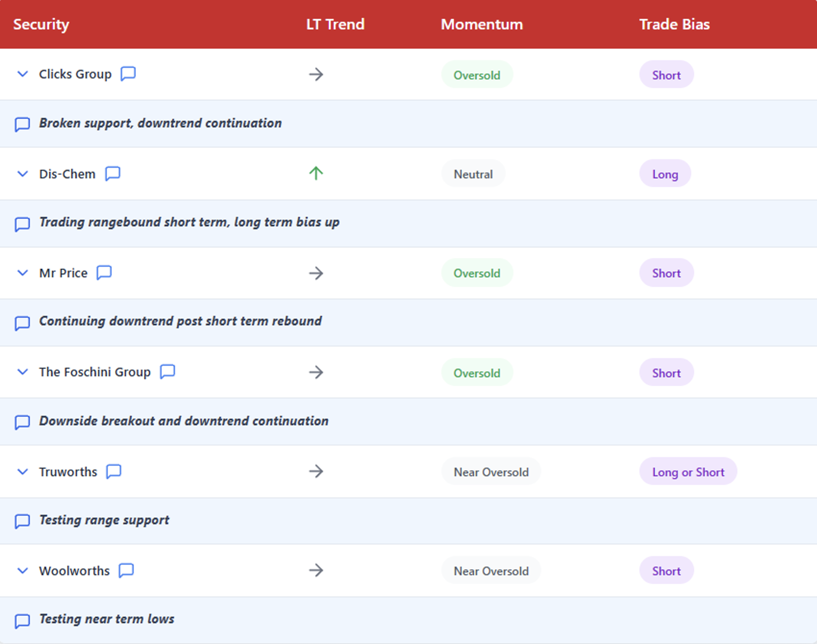This screenshot has width=817, height=644.
Task: Click the Long bias badge for Dis-Chem
Action: click(x=665, y=174)
